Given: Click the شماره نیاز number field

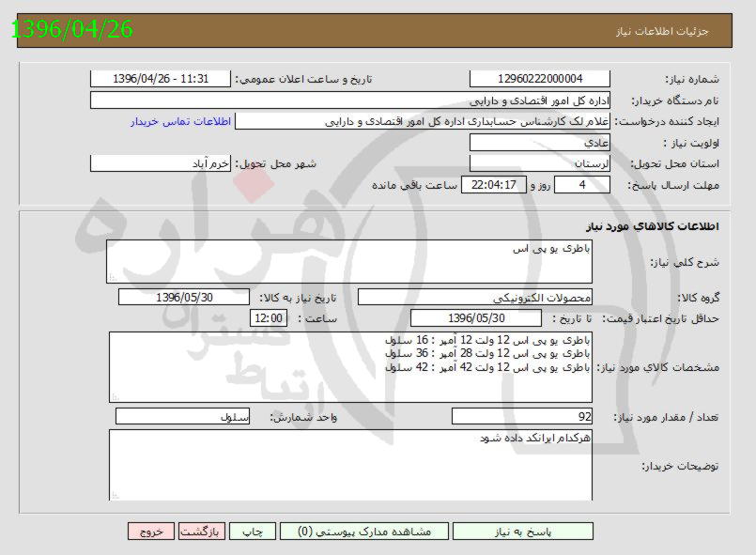Looking at the screenshot, I should 540,79.
